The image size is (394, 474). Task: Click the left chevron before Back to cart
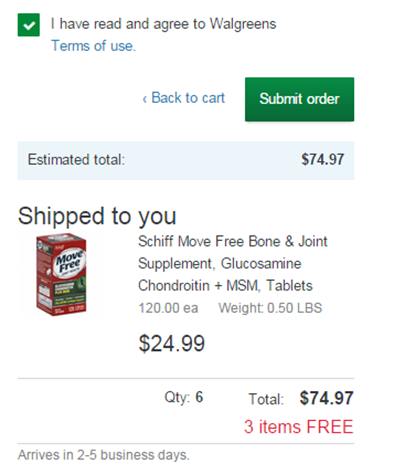pyautogui.click(x=145, y=99)
